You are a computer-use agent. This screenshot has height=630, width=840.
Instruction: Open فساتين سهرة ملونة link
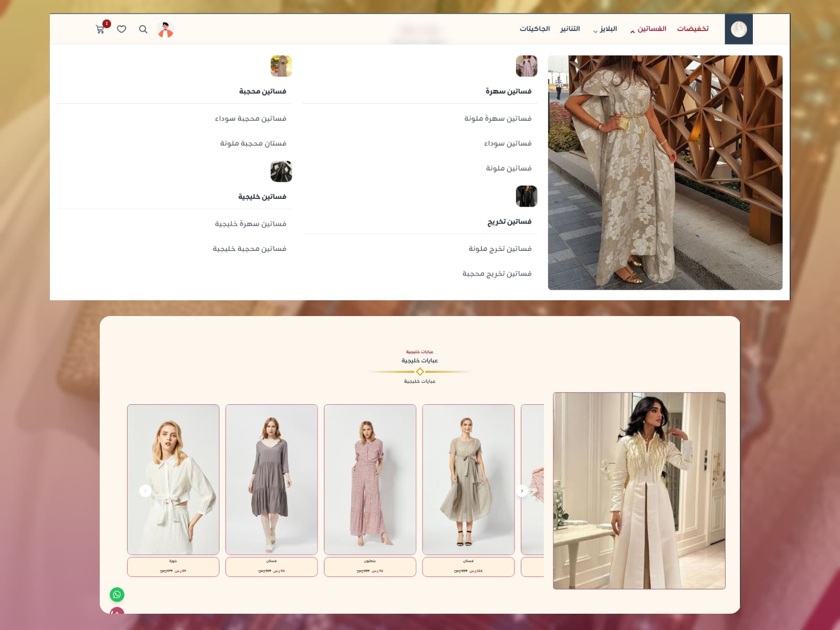pos(498,119)
